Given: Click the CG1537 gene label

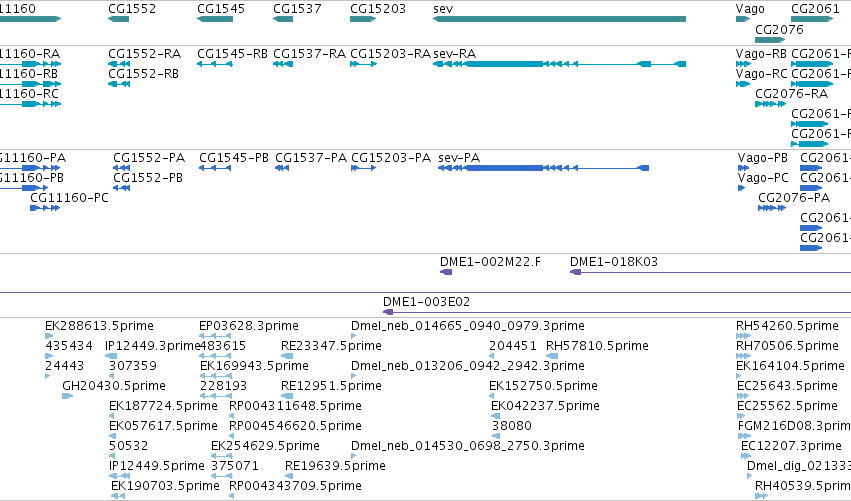Looking at the screenshot, I should (297, 9).
